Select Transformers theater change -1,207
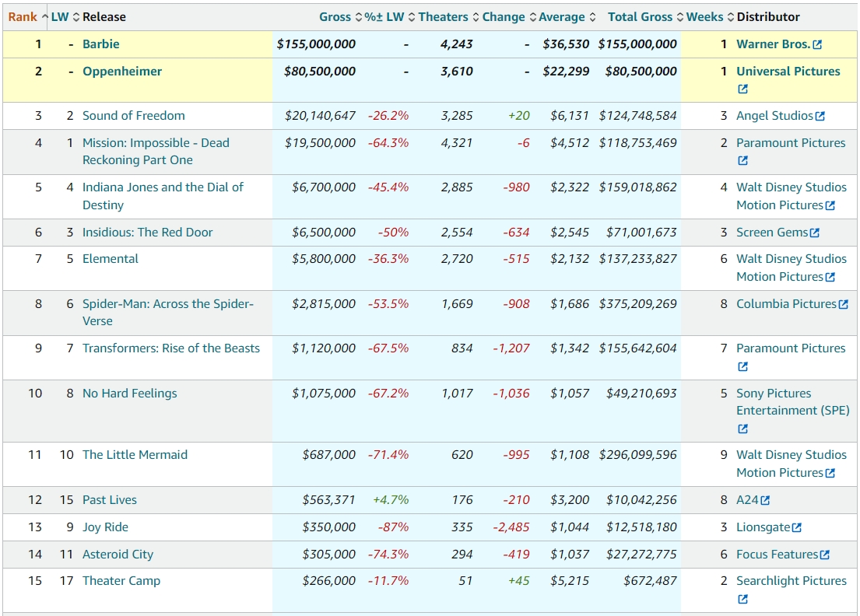Viewport: 860px width, 616px height. coord(511,348)
